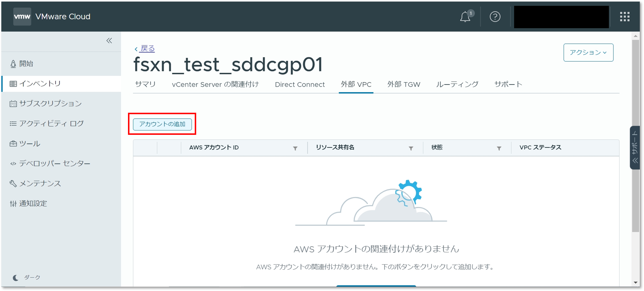644x291 pixels.
Task: Open the notifications bell icon
Action: click(465, 17)
